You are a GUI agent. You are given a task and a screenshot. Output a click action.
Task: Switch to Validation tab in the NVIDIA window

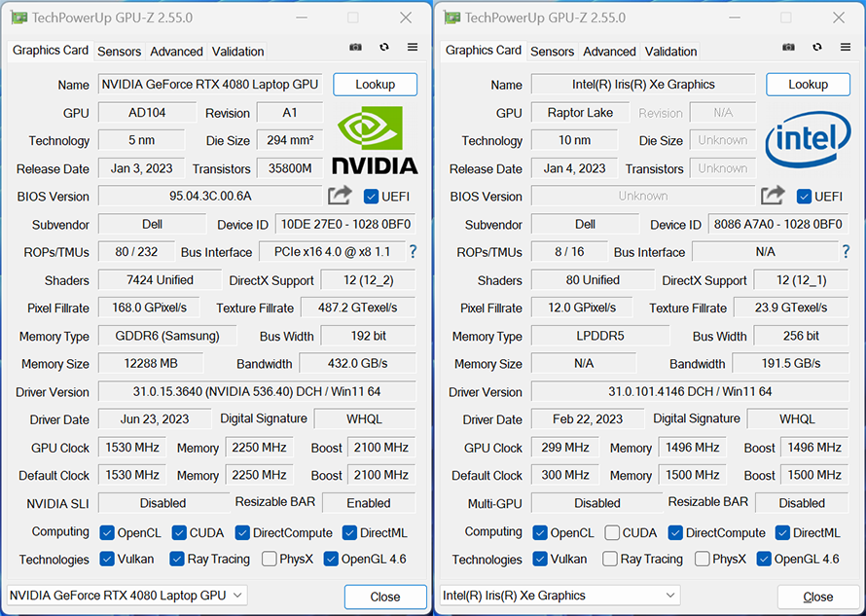238,52
